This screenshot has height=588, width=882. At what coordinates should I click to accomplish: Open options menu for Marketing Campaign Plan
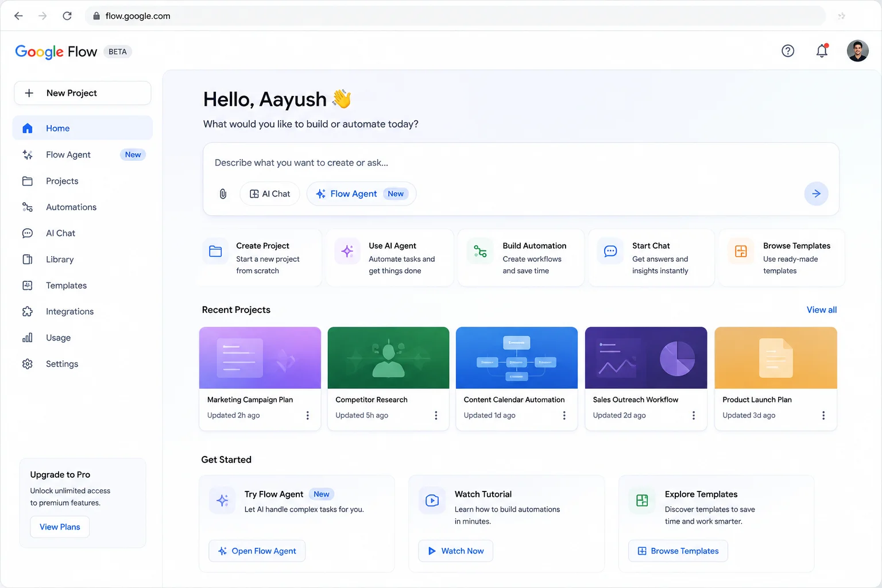click(x=308, y=415)
